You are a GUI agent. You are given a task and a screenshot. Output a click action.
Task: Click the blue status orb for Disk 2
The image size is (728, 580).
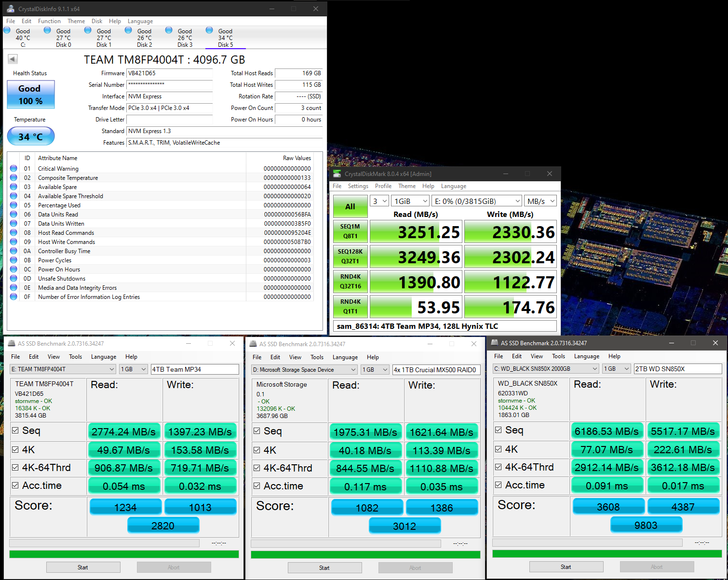[x=128, y=30]
